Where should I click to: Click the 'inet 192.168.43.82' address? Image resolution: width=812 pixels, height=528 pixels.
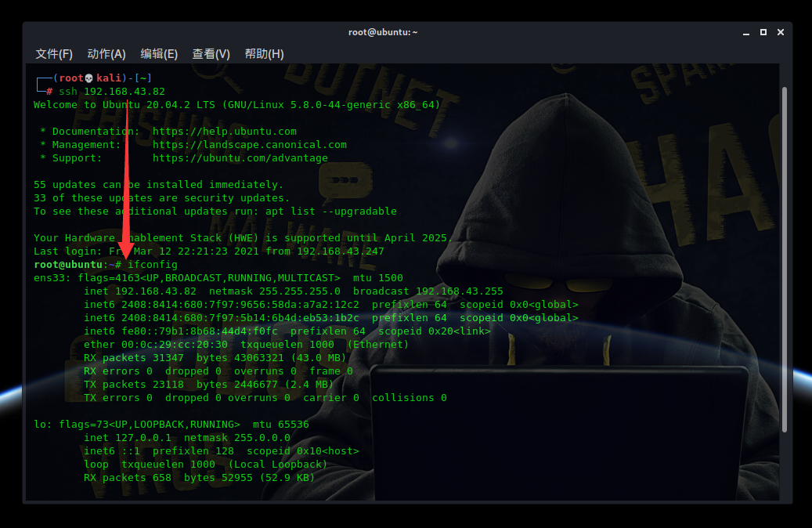[140, 291]
